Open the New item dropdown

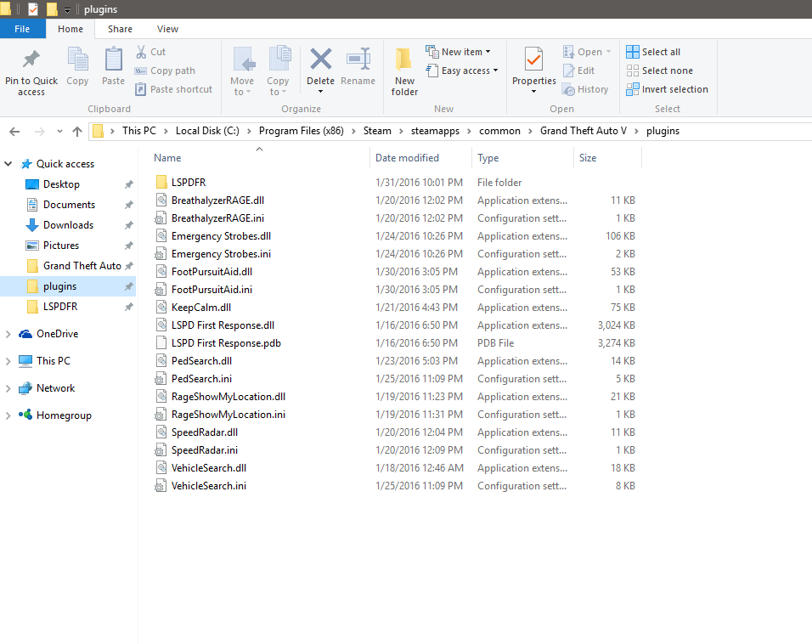pyautogui.click(x=488, y=52)
